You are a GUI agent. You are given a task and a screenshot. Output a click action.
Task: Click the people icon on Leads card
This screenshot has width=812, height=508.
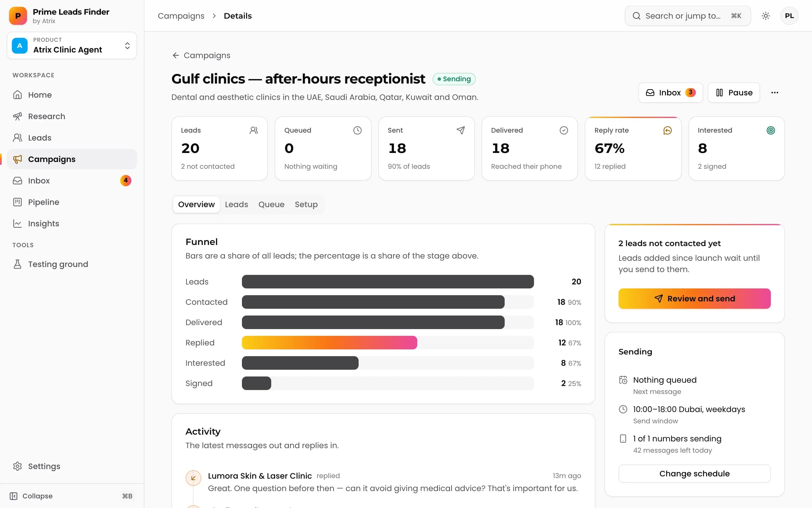(x=254, y=130)
